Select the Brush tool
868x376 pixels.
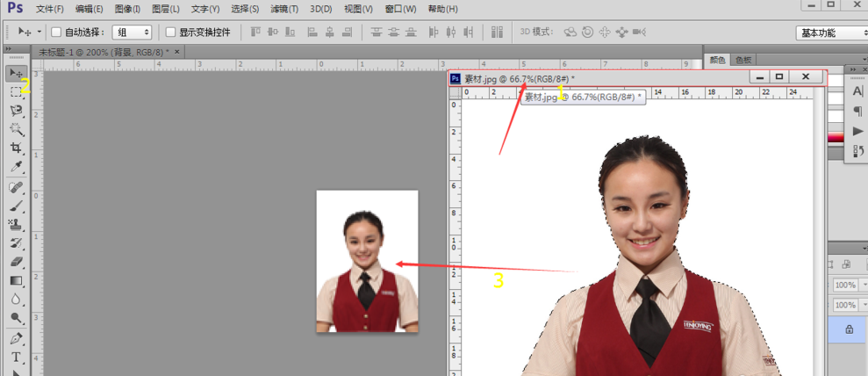coord(16,206)
